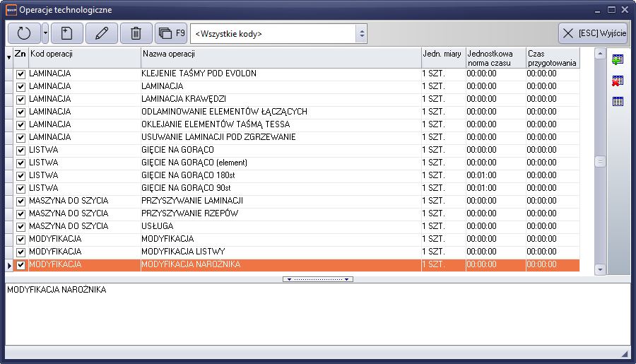Screen dimensions: 636x364
Task: Toggle checkbox for GIĘCIE NA GORĄCO 180st
Action: (x=20, y=175)
